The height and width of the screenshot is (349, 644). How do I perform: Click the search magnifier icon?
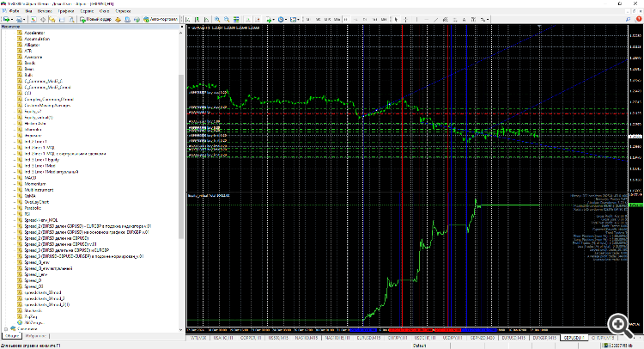628,19
